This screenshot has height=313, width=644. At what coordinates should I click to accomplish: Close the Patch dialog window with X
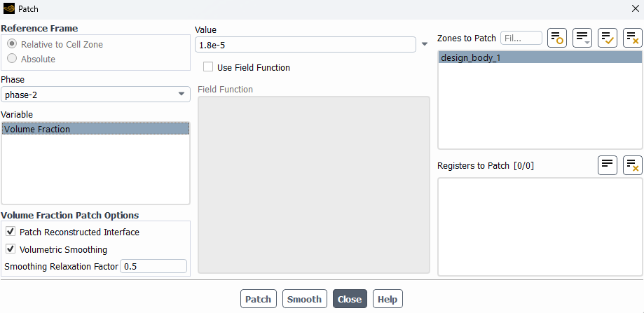tap(635, 8)
